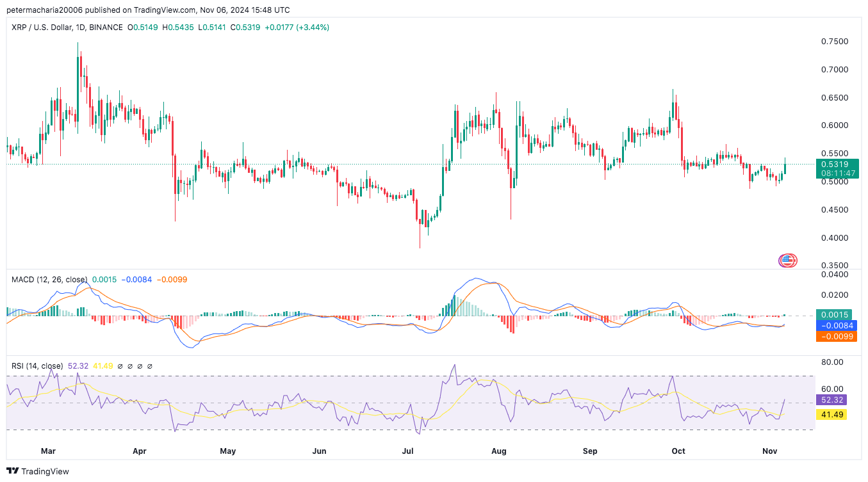Click the green MACD histogram value 0.0015 in legend
Screen dimensions: 868x482
click(x=104, y=280)
